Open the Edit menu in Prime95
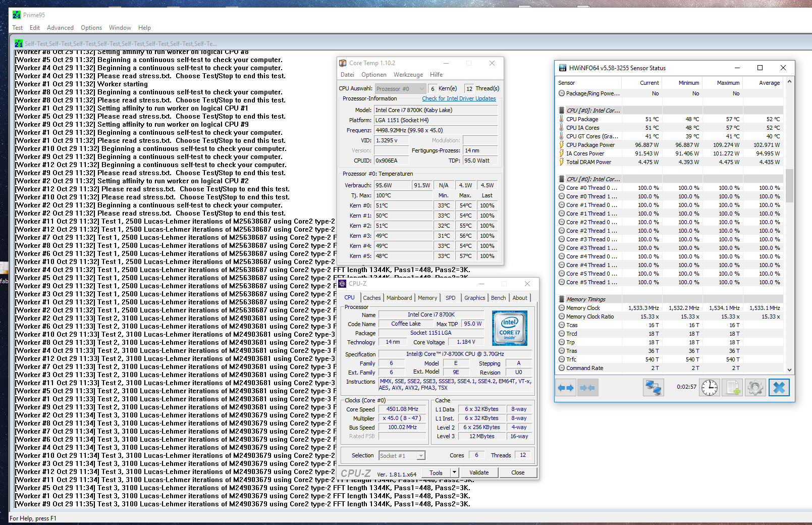Image resolution: width=812 pixels, height=525 pixels. (35, 28)
